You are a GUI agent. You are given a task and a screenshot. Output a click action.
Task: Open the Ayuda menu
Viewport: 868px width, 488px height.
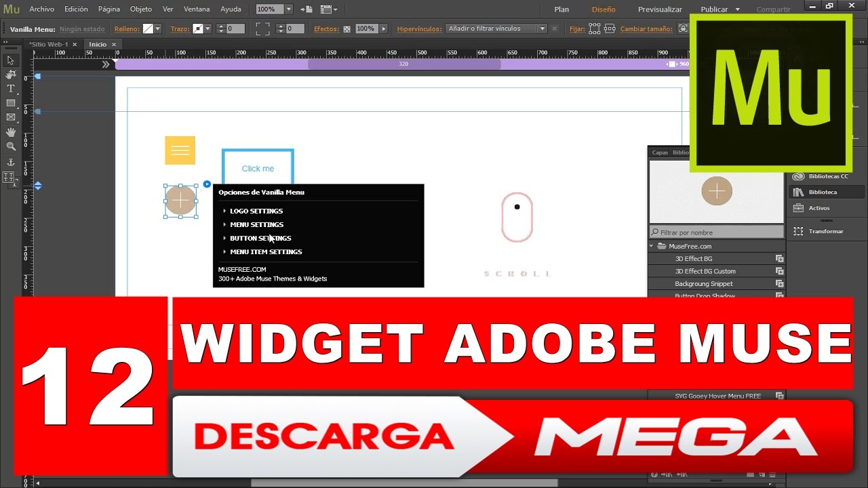point(231,9)
